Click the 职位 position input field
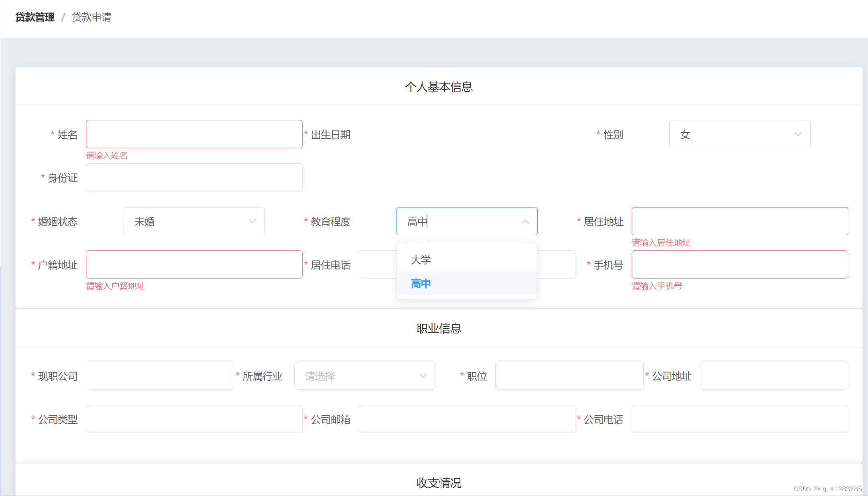 point(569,376)
